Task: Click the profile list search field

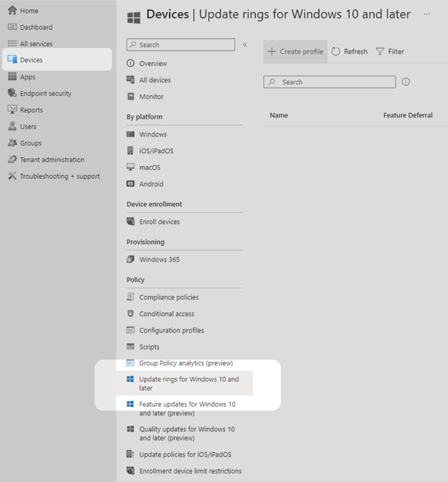Action: tap(329, 82)
